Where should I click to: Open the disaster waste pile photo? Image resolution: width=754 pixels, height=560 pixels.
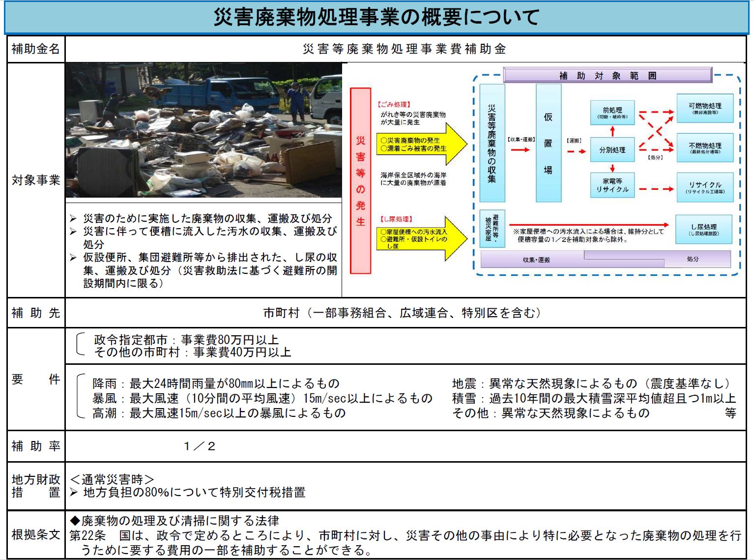pyautogui.click(x=203, y=130)
